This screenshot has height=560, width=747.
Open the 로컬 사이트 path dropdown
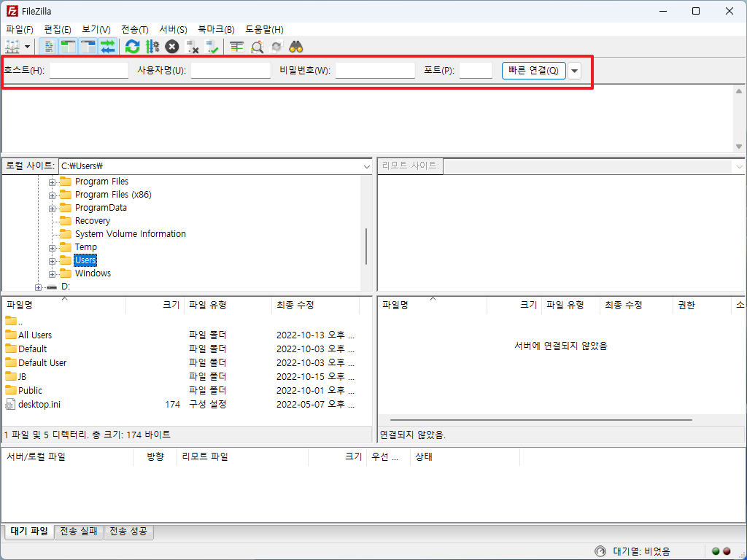tap(366, 166)
